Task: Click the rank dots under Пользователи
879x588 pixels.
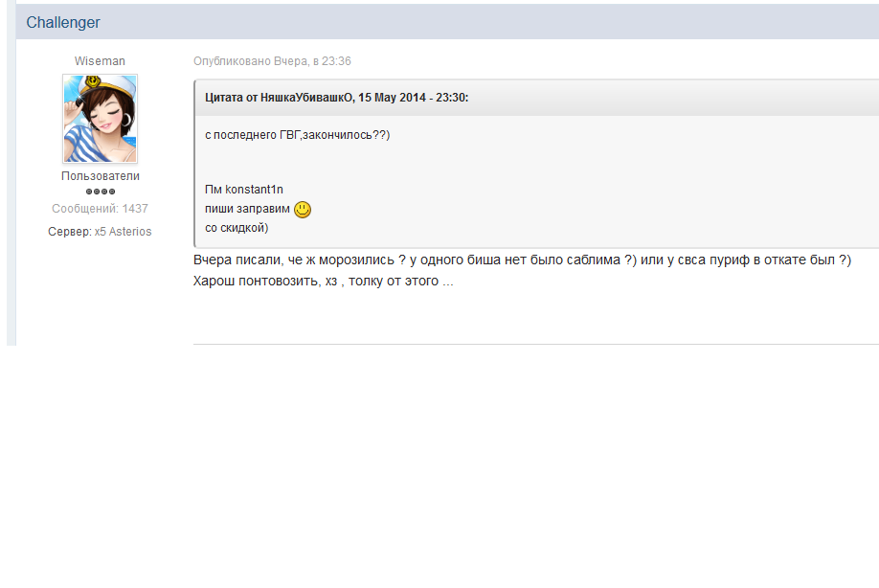Action: (x=101, y=192)
